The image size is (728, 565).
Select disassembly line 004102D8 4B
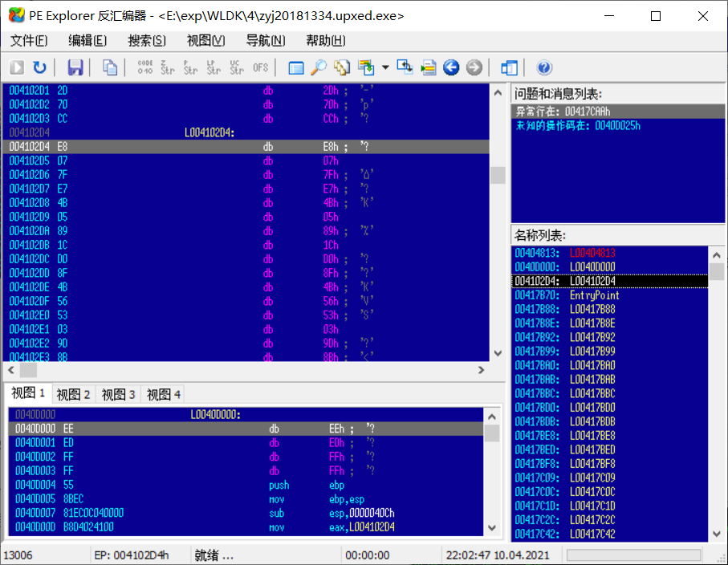(x=246, y=203)
